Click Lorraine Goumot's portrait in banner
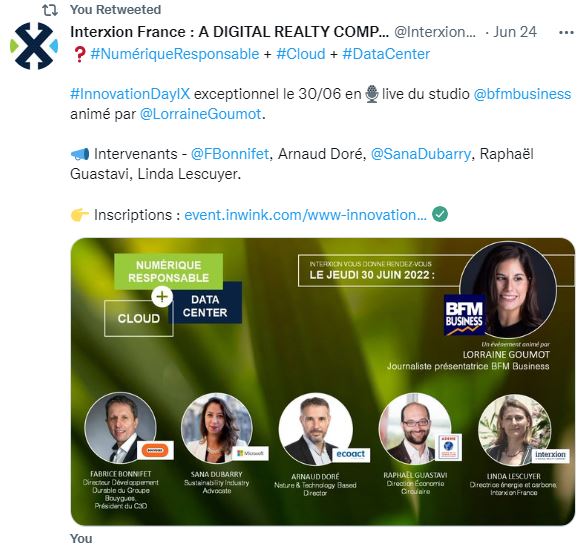 coord(508,290)
